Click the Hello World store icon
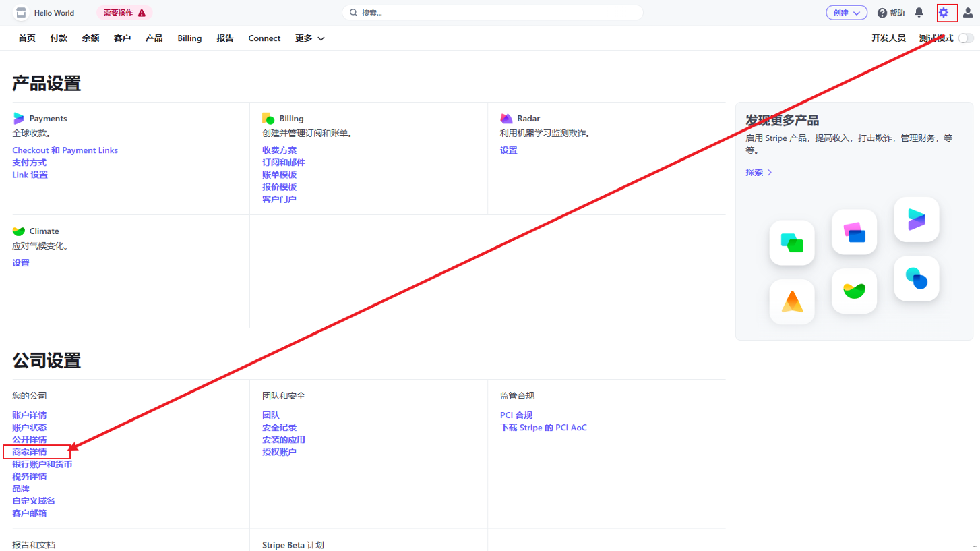Screen dimensions: 980x551 22,13
